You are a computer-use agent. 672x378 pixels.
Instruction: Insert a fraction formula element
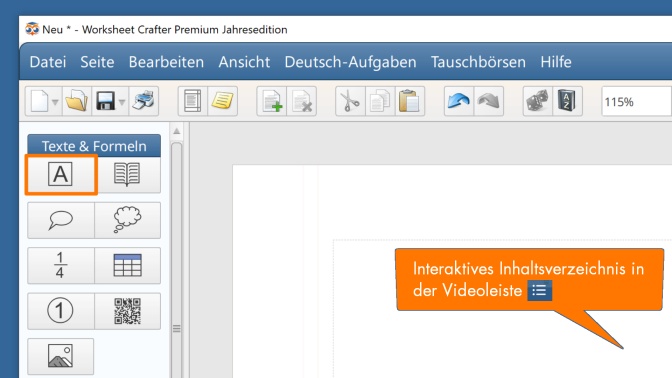tap(60, 266)
